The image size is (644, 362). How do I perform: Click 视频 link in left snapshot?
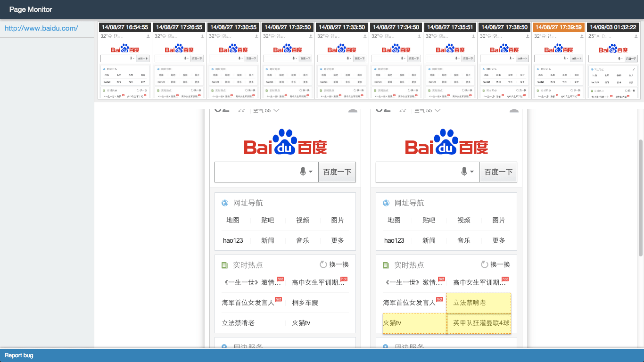303,220
